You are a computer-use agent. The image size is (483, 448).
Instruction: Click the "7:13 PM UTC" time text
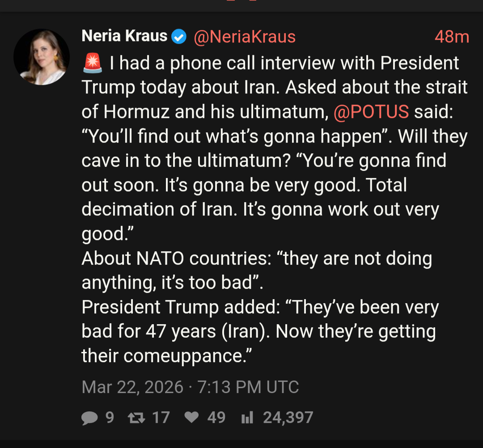248,387
